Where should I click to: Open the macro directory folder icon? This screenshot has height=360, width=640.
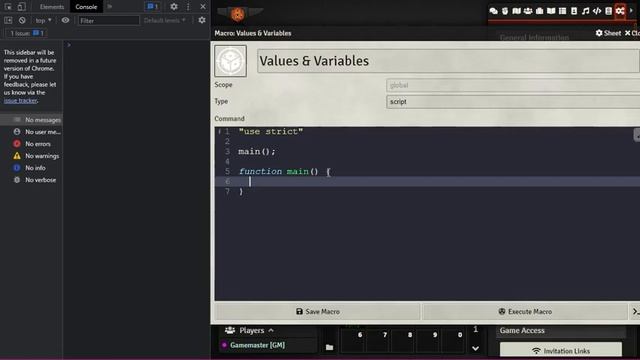329,347
